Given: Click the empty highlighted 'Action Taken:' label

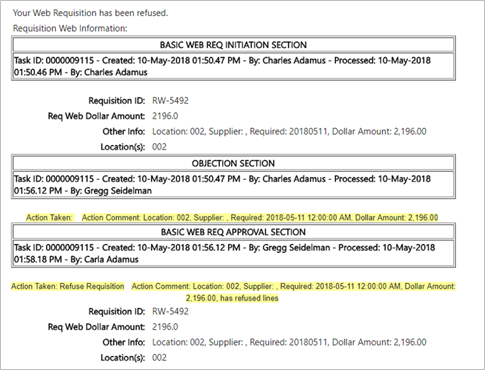Looking at the screenshot, I should click(x=49, y=218).
